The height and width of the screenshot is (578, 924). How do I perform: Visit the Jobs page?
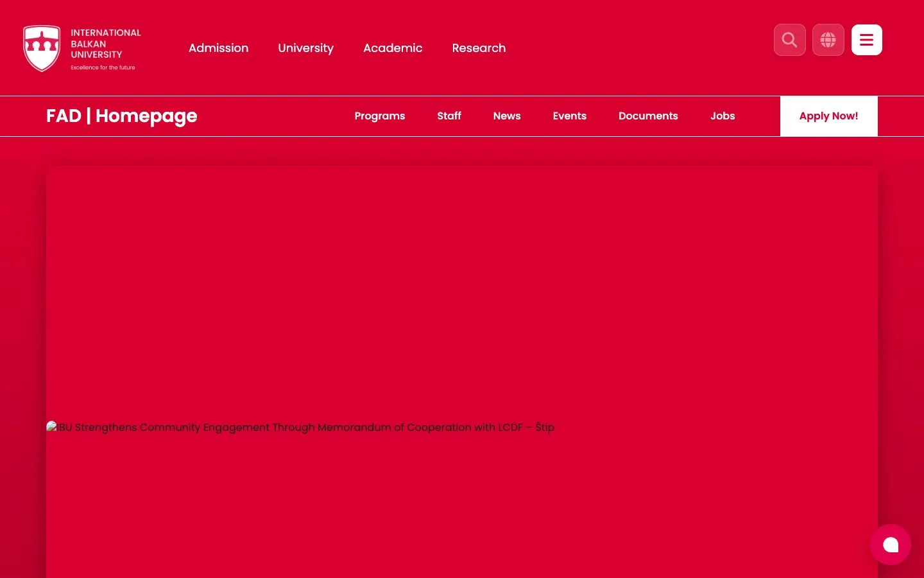click(723, 116)
